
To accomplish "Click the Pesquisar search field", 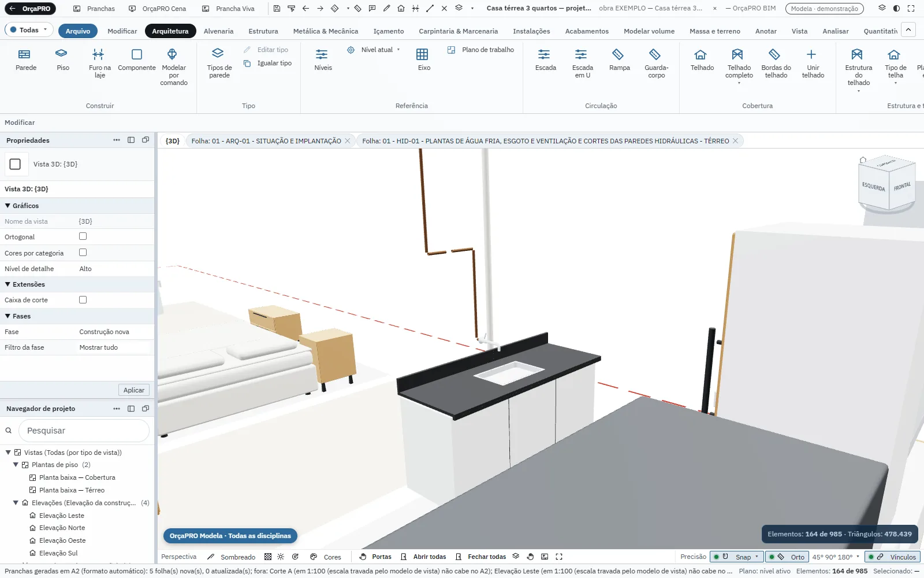I will point(84,431).
